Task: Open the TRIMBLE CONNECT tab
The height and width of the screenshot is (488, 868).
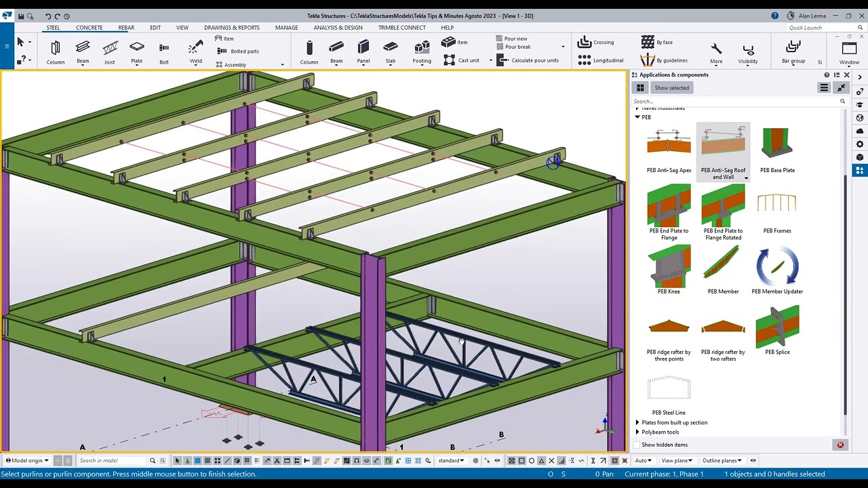Action: tap(402, 28)
